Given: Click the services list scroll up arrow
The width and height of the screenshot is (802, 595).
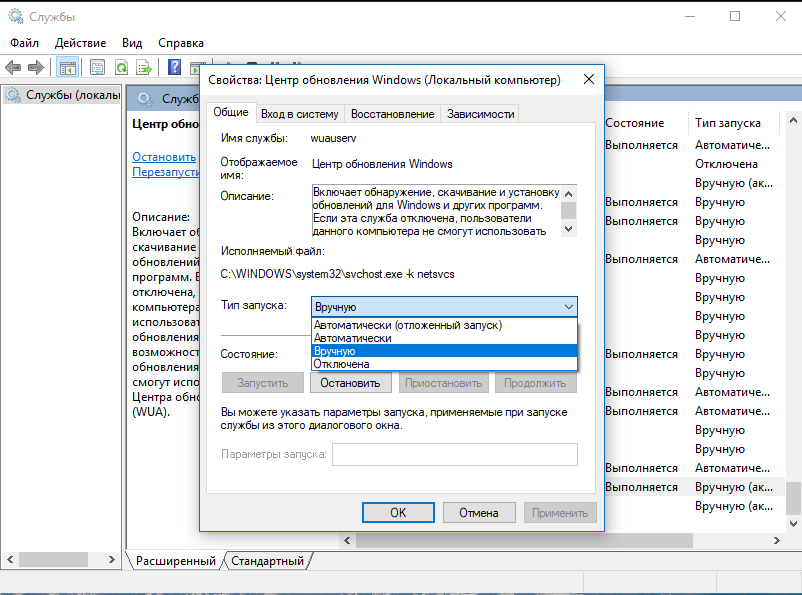Looking at the screenshot, I should 793,121.
